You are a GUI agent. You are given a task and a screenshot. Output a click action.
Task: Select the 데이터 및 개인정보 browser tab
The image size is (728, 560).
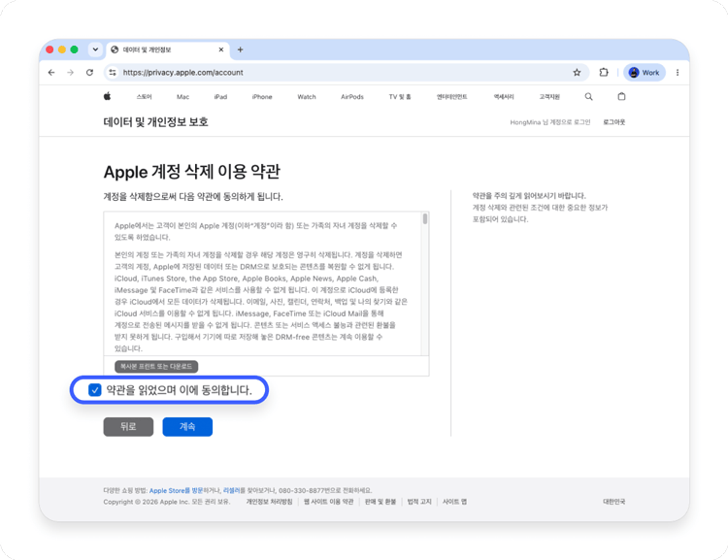(x=168, y=49)
